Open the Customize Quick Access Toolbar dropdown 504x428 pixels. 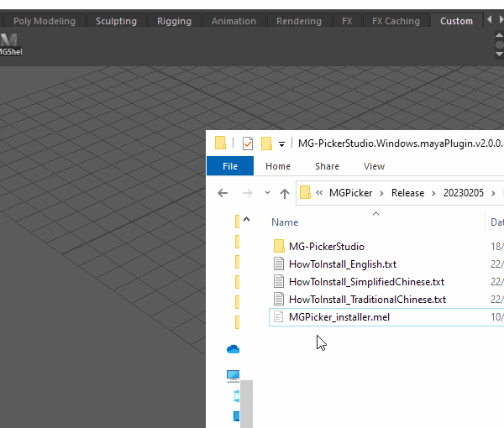coord(282,144)
